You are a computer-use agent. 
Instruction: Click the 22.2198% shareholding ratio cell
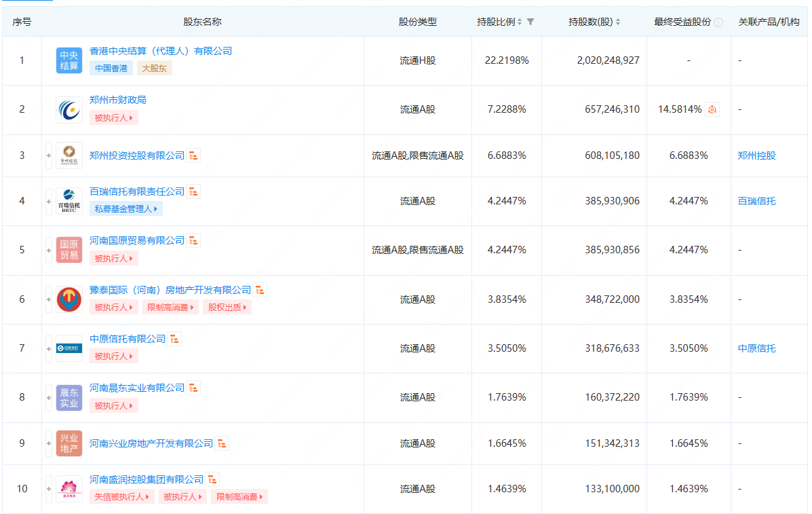(507, 60)
